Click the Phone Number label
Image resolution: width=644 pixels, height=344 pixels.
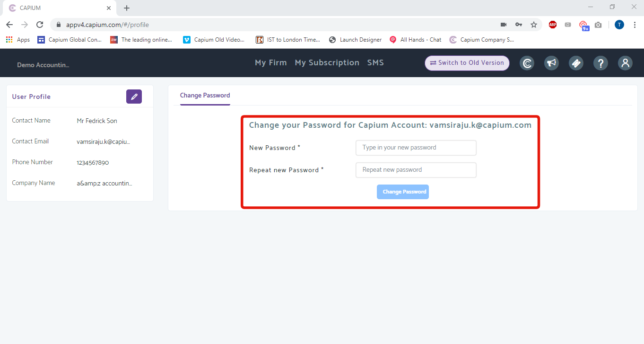tap(32, 162)
